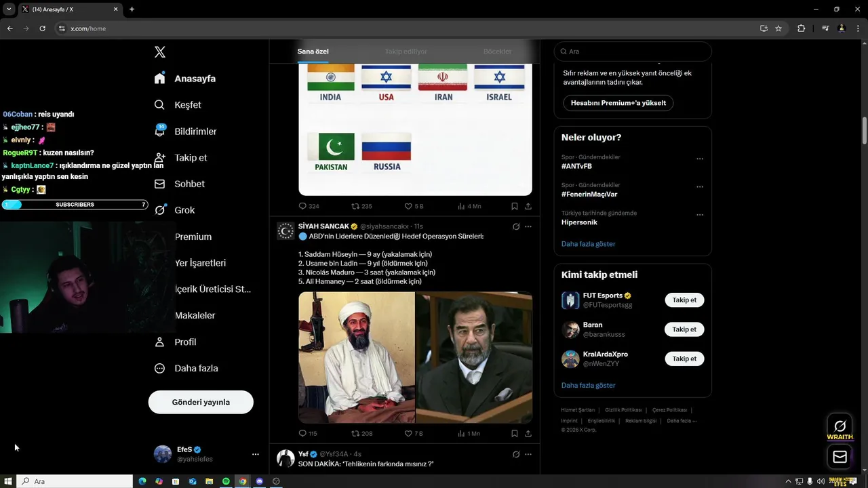Follow FUT Esports with Takip et
Screen dimensions: 868x488
[x=684, y=300]
